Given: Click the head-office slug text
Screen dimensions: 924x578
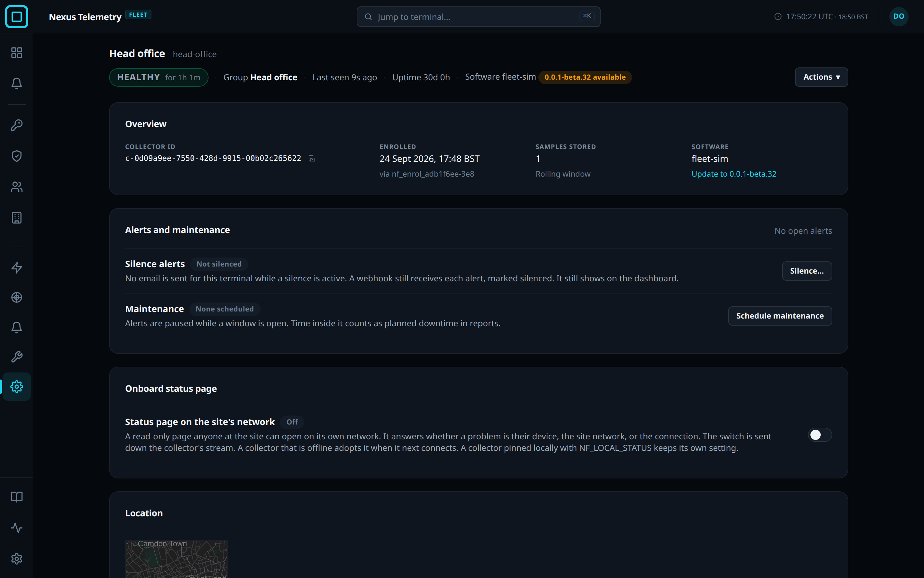Looking at the screenshot, I should (195, 54).
